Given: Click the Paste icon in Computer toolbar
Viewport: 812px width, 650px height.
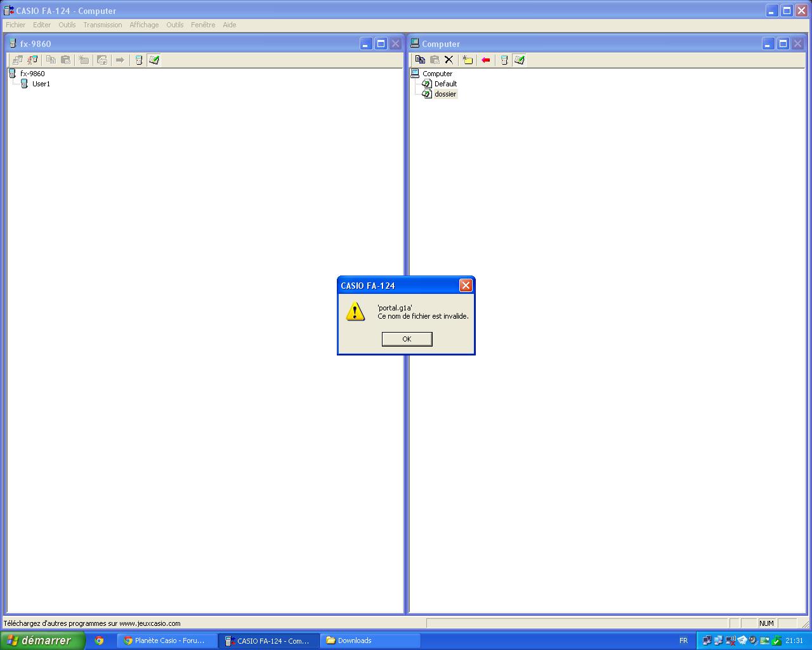Looking at the screenshot, I should point(435,60).
